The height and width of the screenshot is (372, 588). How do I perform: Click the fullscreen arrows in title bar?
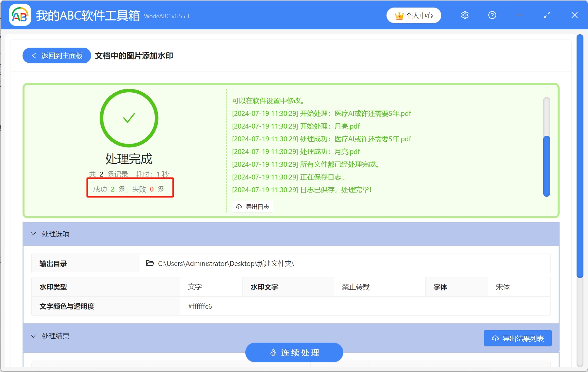click(x=547, y=15)
